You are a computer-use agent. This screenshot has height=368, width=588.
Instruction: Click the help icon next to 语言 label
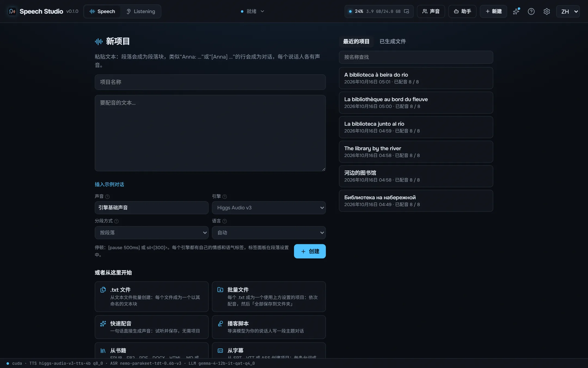point(225,221)
